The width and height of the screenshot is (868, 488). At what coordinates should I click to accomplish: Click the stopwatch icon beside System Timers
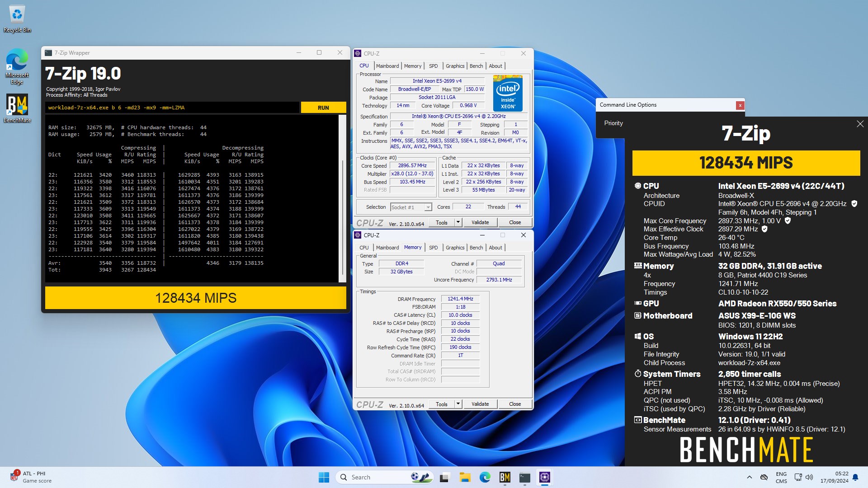click(638, 374)
